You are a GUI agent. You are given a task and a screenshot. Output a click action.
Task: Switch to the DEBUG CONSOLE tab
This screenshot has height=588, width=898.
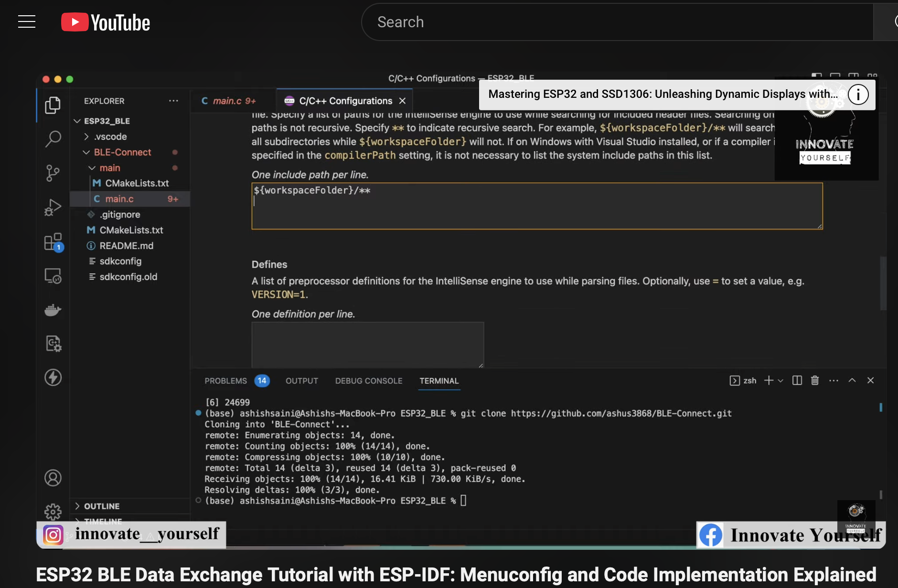pyautogui.click(x=368, y=381)
